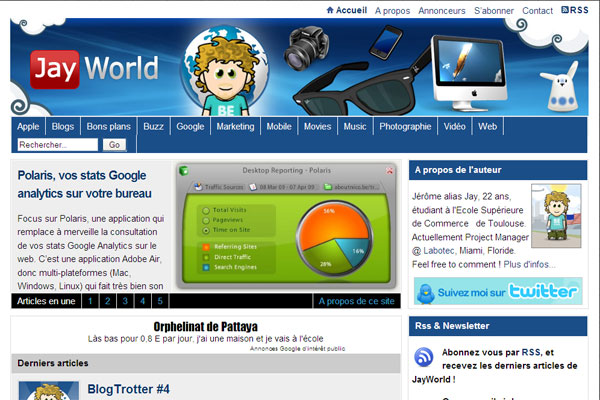The width and height of the screenshot is (600, 400).
Task: Select the Time on Site radio option
Action: click(206, 230)
